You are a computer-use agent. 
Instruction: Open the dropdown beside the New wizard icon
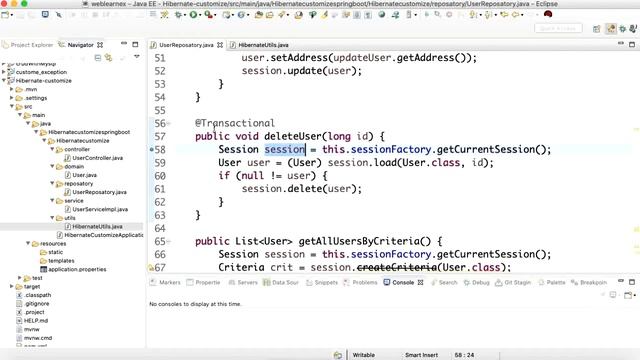[x=11, y=15]
